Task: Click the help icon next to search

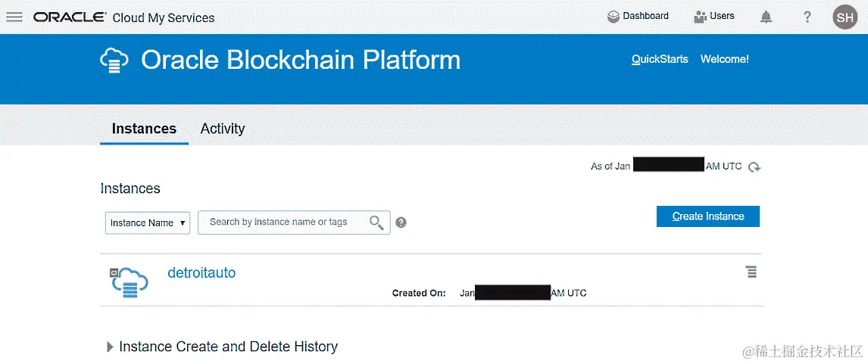Action: click(401, 222)
